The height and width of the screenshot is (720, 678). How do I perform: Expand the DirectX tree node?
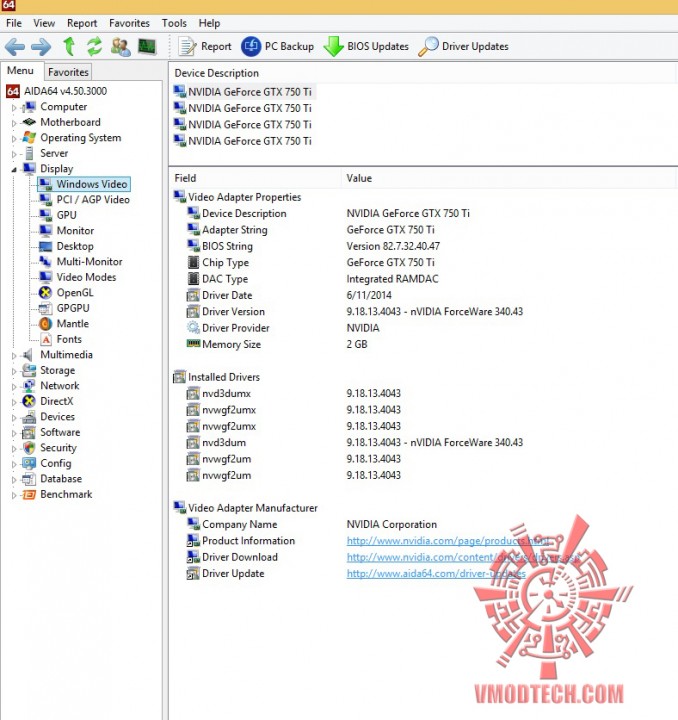(x=14, y=402)
